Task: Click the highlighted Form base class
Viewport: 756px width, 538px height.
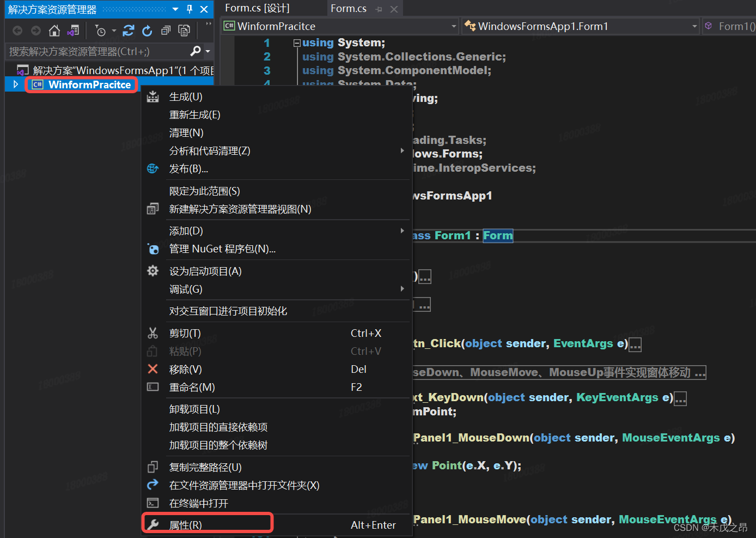Action: click(498, 235)
